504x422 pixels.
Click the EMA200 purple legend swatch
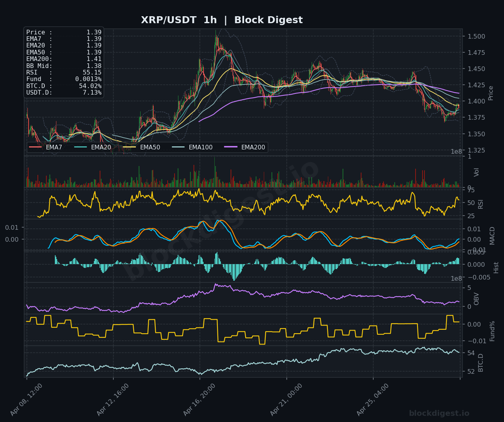[231, 147]
